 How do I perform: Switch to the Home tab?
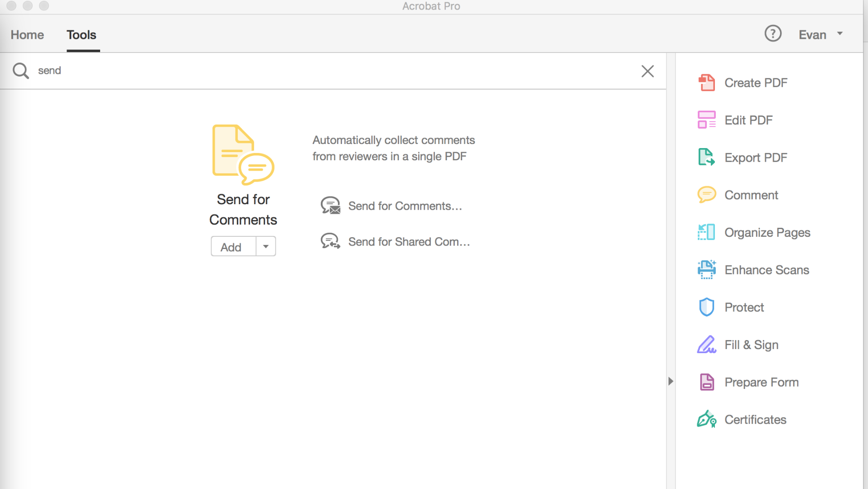[x=27, y=35]
